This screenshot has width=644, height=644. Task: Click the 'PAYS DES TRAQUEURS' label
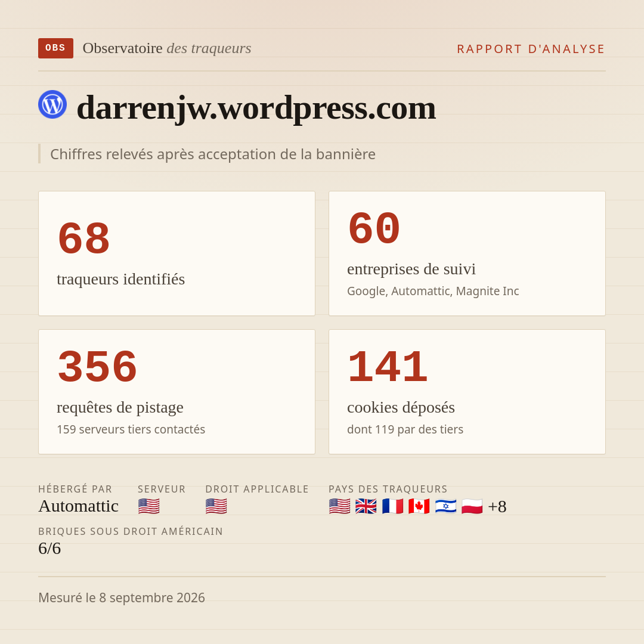(388, 489)
